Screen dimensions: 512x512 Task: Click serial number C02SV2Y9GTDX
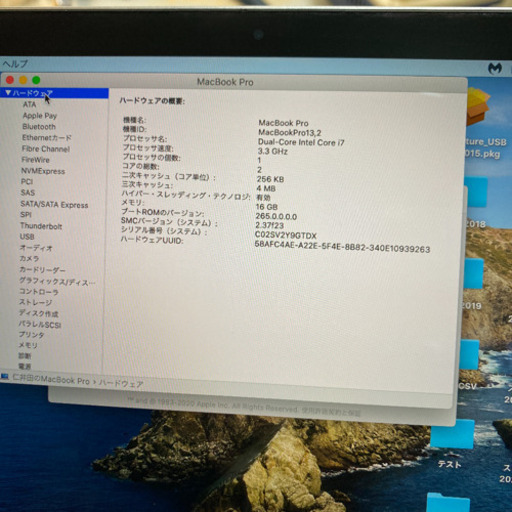click(286, 235)
